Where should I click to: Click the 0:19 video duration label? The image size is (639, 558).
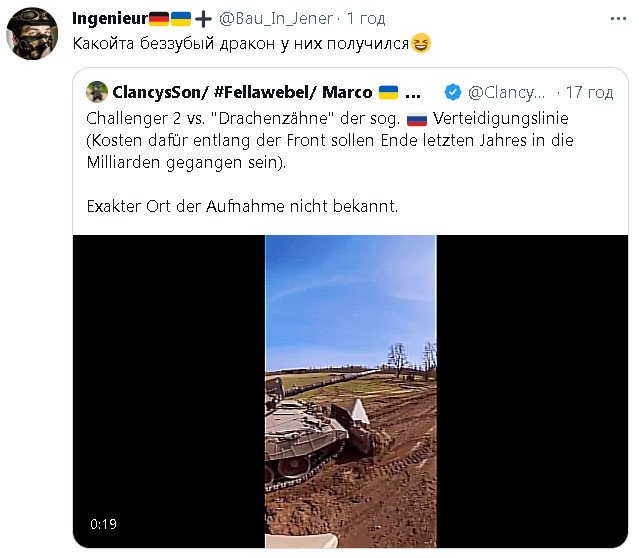tap(103, 523)
